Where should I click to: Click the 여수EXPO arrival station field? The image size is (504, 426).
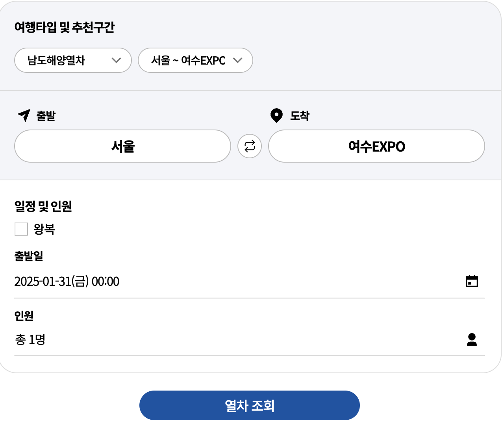click(376, 146)
